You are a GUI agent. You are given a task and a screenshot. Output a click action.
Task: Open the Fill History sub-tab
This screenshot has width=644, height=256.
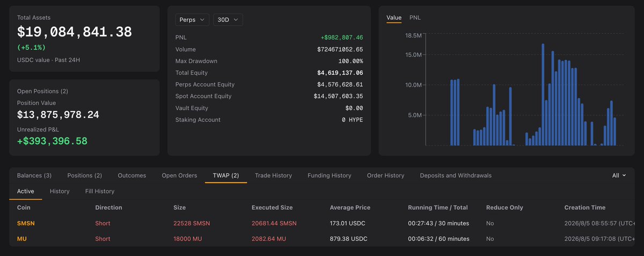(x=100, y=191)
